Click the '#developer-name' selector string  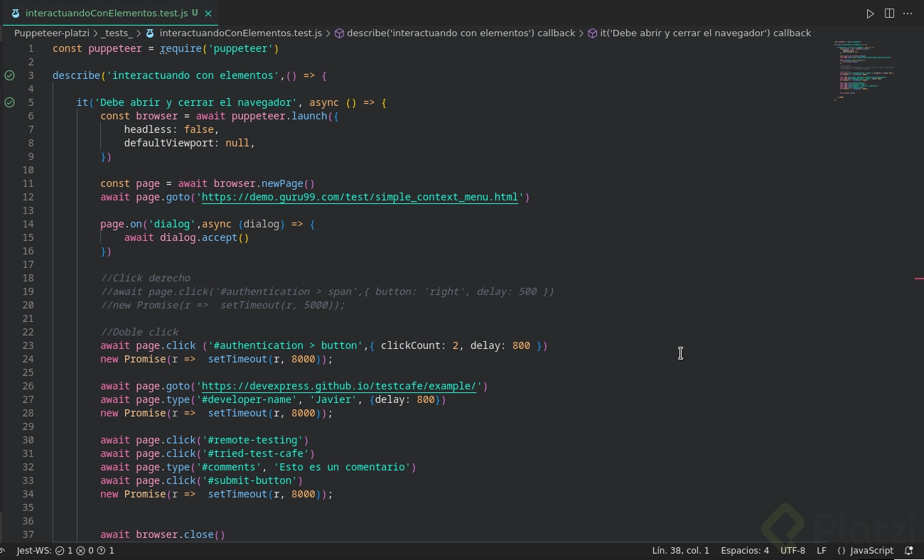click(x=249, y=400)
